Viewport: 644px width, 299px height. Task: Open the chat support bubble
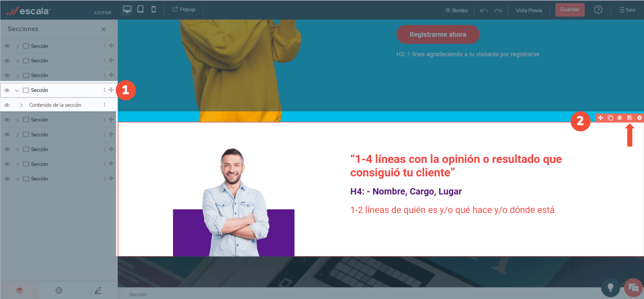click(633, 288)
